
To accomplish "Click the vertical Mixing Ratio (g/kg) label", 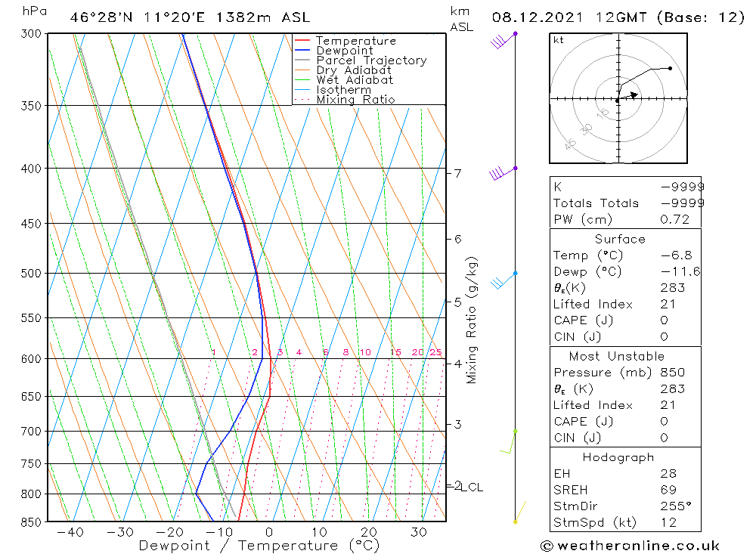I will click(471, 320).
